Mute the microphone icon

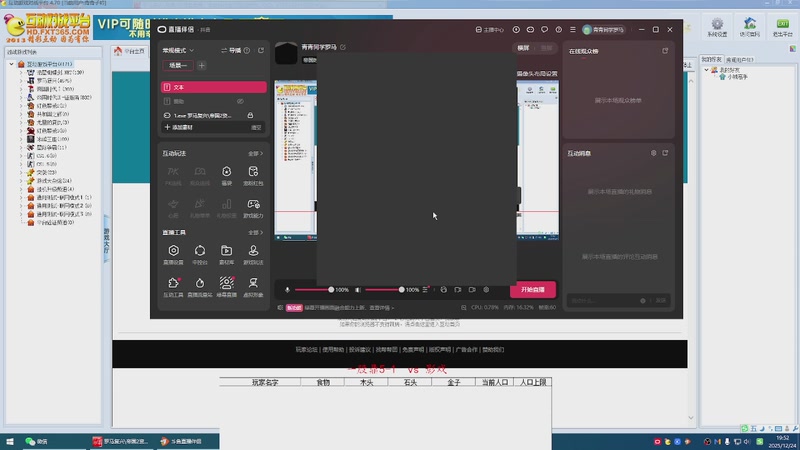287,290
